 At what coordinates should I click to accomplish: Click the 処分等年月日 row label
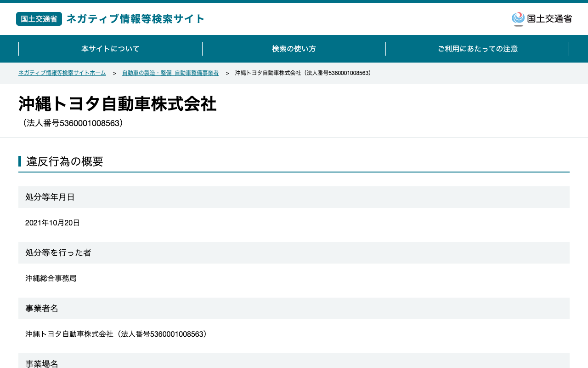[x=294, y=197]
